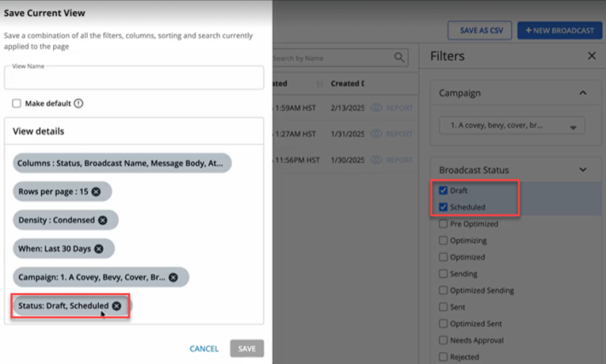Click the Save button in dialog
Image resolution: width=606 pixels, height=364 pixels.
point(246,349)
